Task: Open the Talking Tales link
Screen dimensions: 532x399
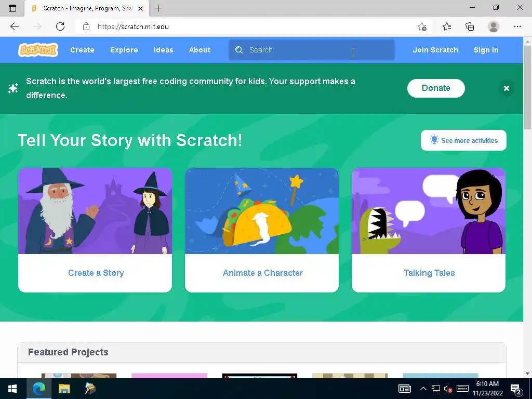Action: (429, 273)
